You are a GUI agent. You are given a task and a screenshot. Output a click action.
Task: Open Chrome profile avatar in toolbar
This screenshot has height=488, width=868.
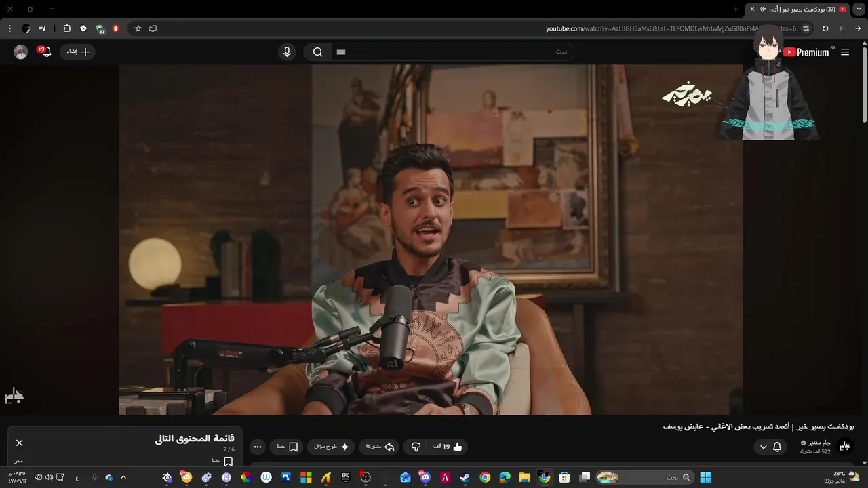[26, 28]
